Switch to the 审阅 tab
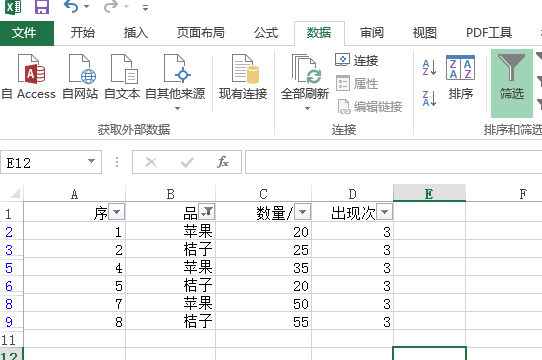 coord(372,33)
